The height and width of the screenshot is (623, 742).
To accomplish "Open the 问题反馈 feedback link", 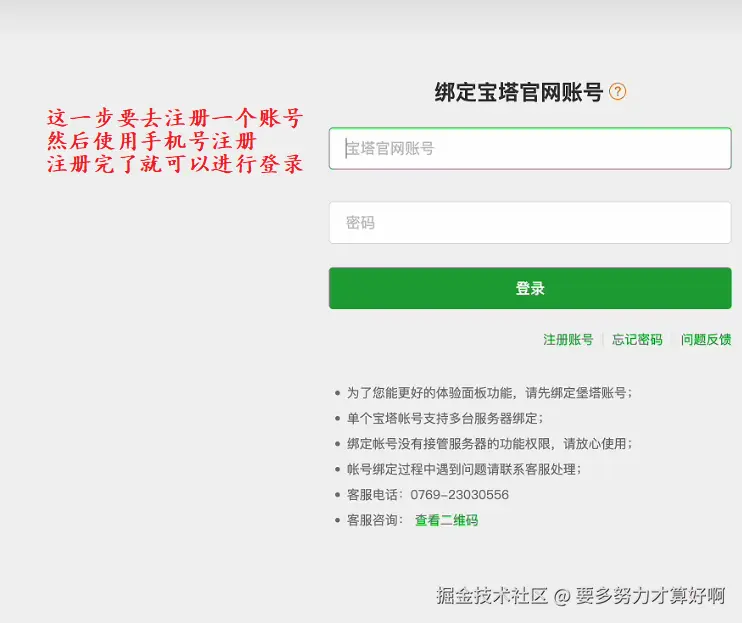I will click(706, 340).
